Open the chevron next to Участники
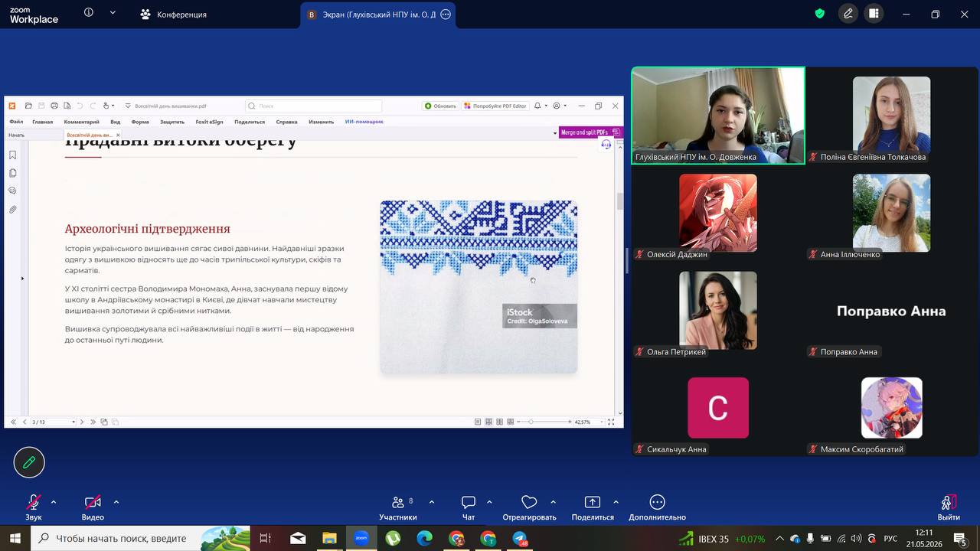Viewport: 980px width, 551px height. (432, 503)
